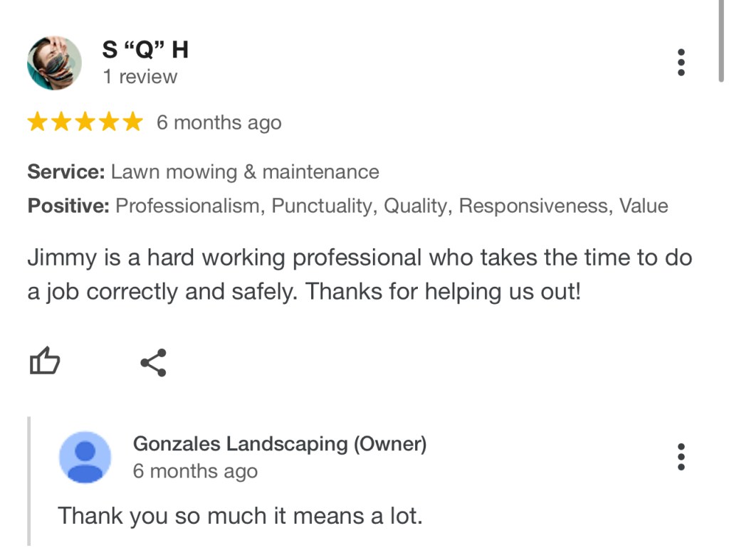This screenshot has height=560, width=729.
Task: Click the second rating star
Action: tap(61, 122)
